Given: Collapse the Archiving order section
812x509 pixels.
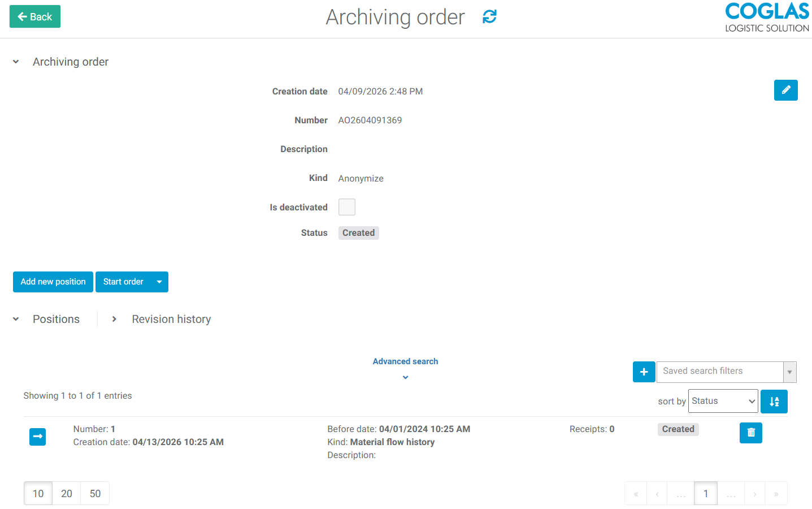Looking at the screenshot, I should pos(15,62).
